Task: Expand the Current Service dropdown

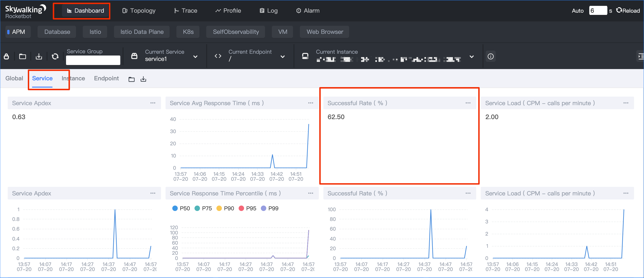Action: [x=196, y=57]
